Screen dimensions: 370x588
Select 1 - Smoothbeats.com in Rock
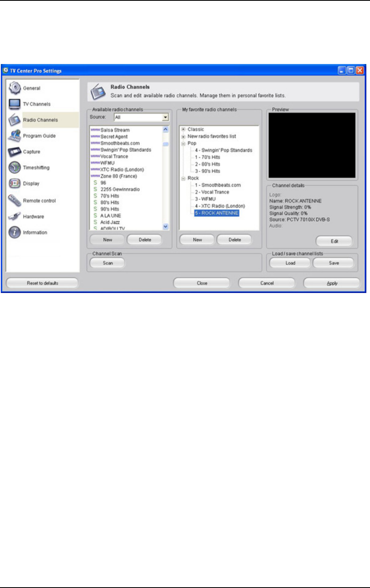click(x=218, y=185)
